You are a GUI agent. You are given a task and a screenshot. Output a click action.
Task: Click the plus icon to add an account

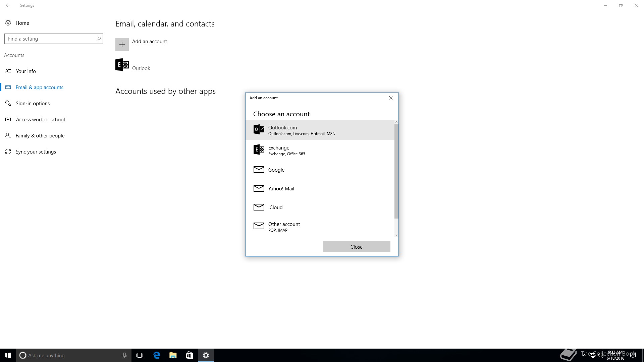(122, 45)
